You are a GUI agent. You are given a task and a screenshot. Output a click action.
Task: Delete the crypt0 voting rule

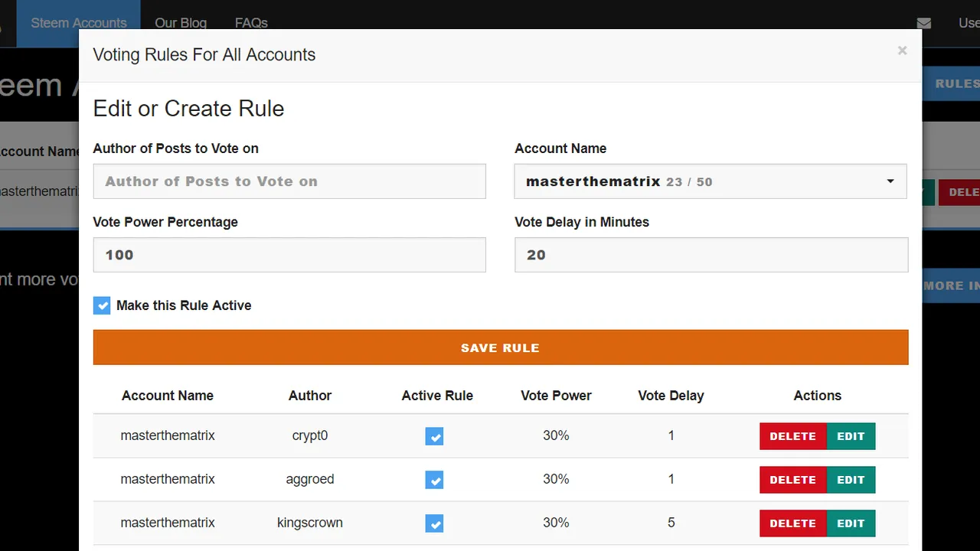click(x=793, y=436)
